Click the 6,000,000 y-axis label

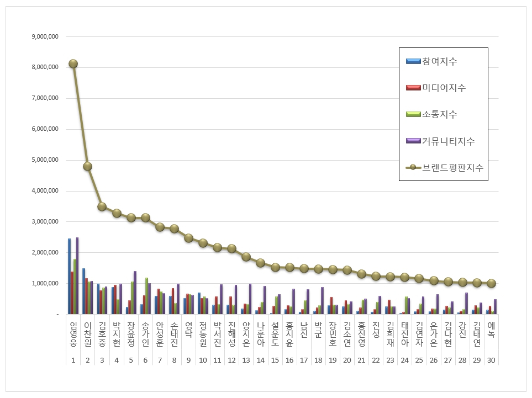[x=45, y=129]
